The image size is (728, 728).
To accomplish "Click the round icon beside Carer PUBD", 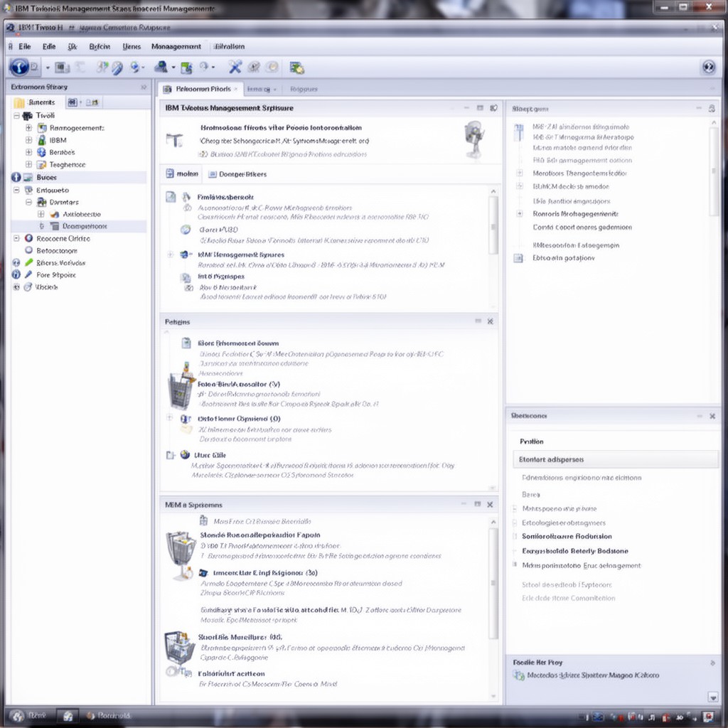I will (186, 230).
